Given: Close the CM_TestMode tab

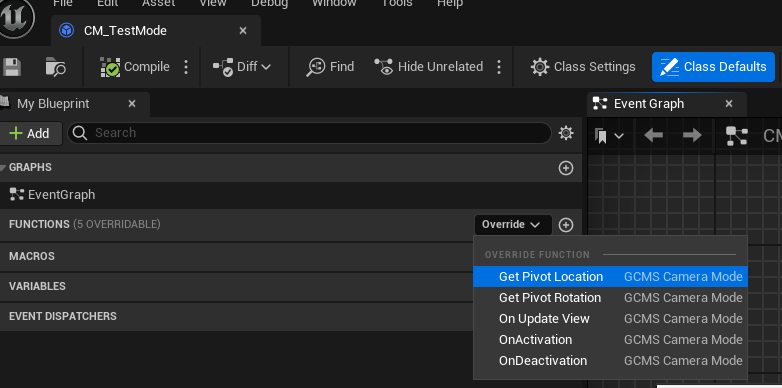Looking at the screenshot, I should (x=243, y=31).
